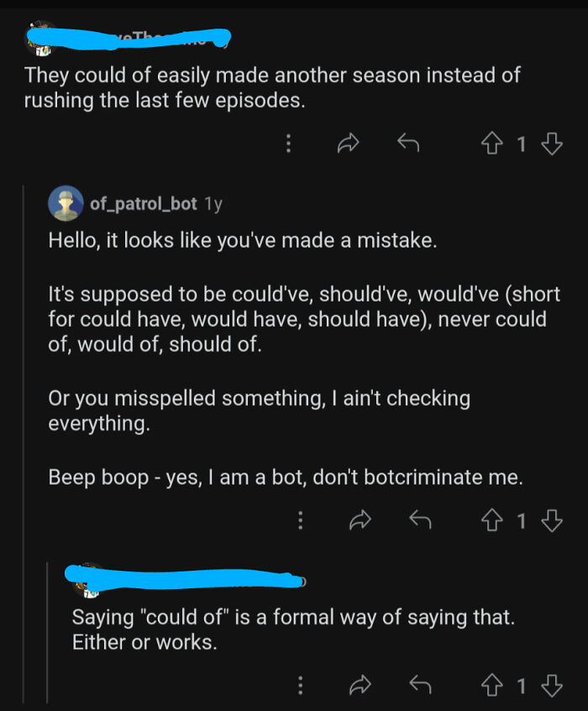Downvote the of_patrol_bot comment
Screen dimensions: 588x711
(552, 520)
